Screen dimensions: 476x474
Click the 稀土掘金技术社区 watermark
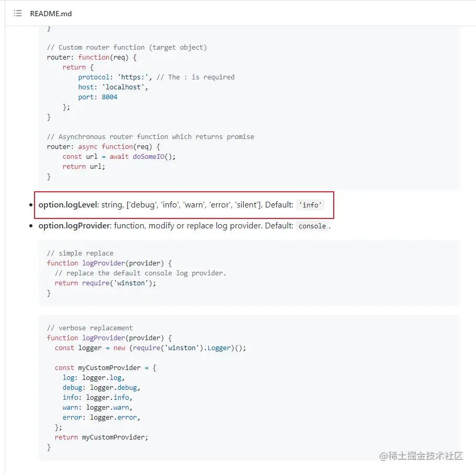(421, 456)
